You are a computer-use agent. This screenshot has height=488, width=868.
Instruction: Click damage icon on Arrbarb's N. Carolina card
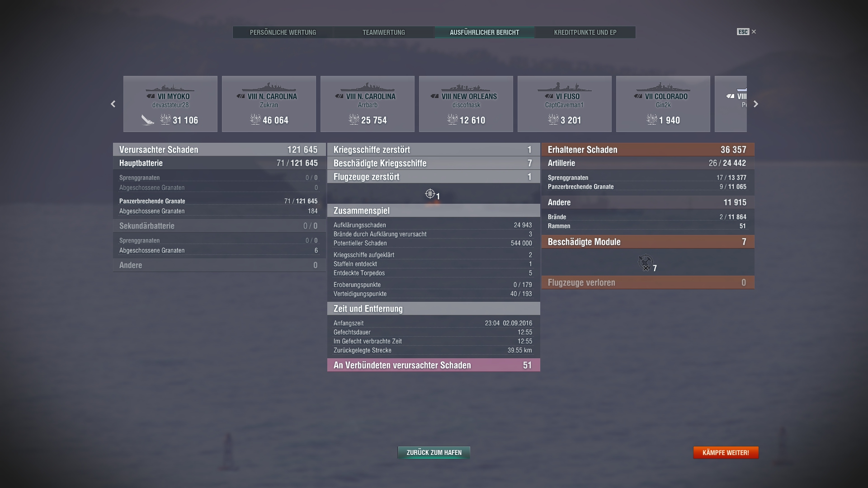pos(354,120)
